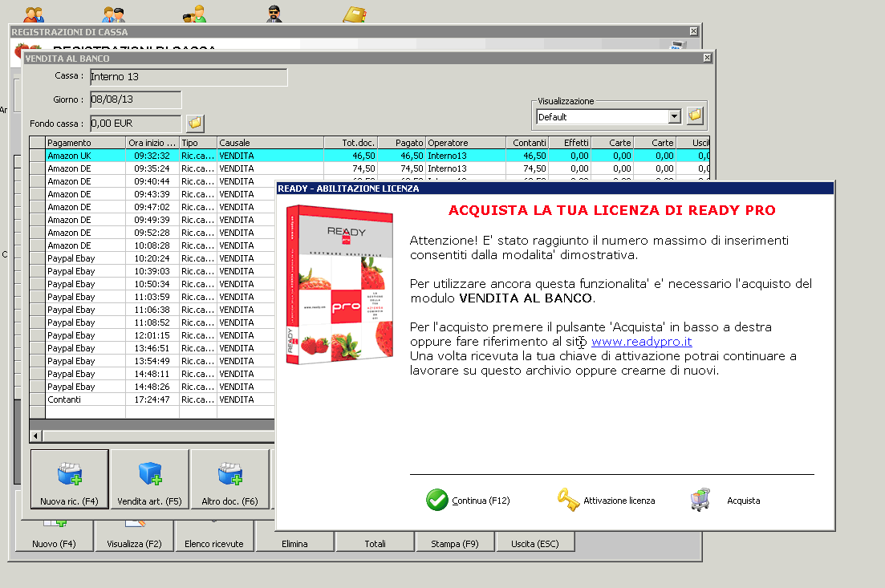Click the golden key activation icon
This screenshot has width=885, height=588.
coord(568,500)
